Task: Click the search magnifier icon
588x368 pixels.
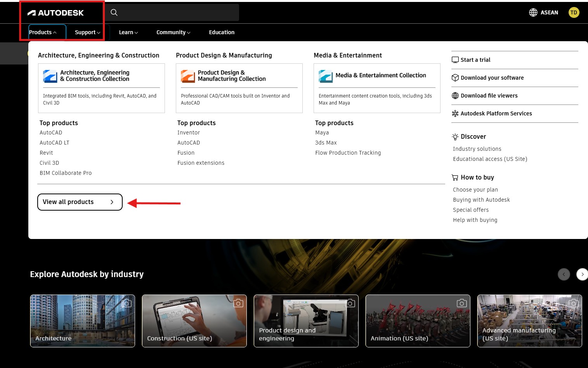Action: click(114, 12)
